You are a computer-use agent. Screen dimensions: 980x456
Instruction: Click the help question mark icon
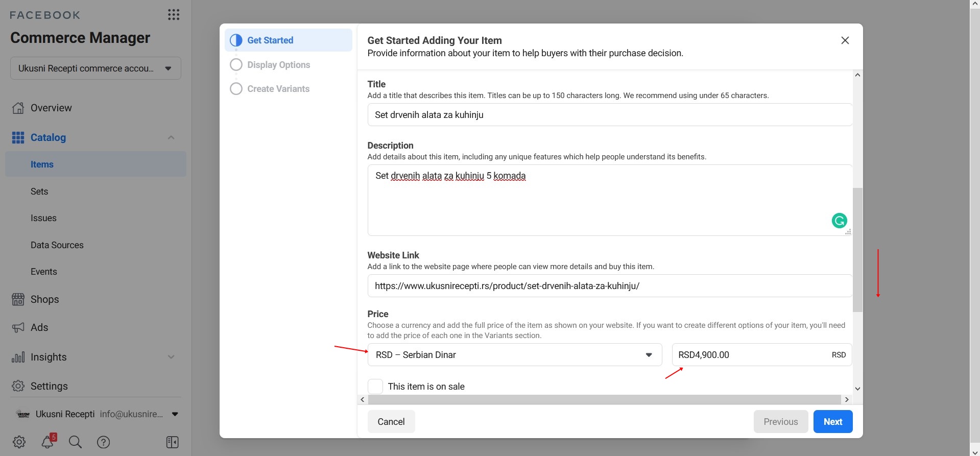(104, 442)
